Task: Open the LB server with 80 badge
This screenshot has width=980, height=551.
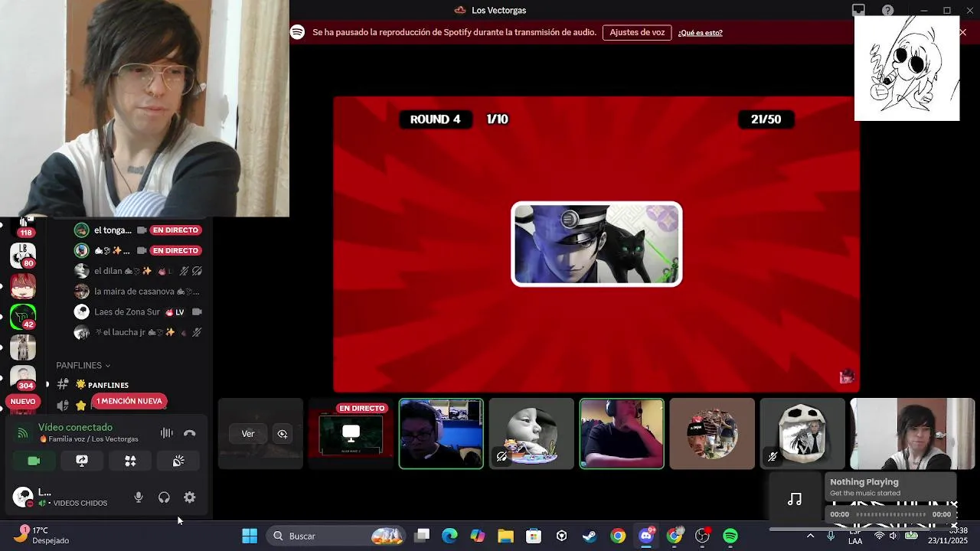Action: click(23, 255)
